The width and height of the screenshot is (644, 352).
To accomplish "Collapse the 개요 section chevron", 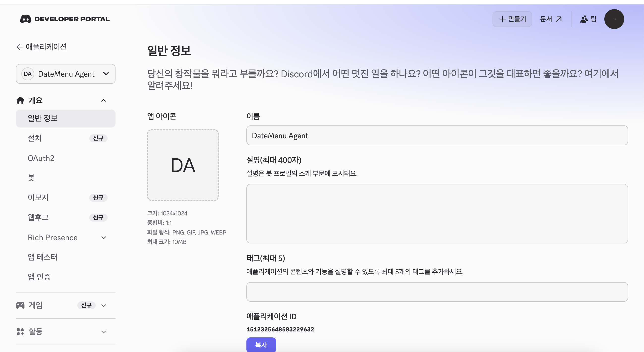I will [x=104, y=100].
